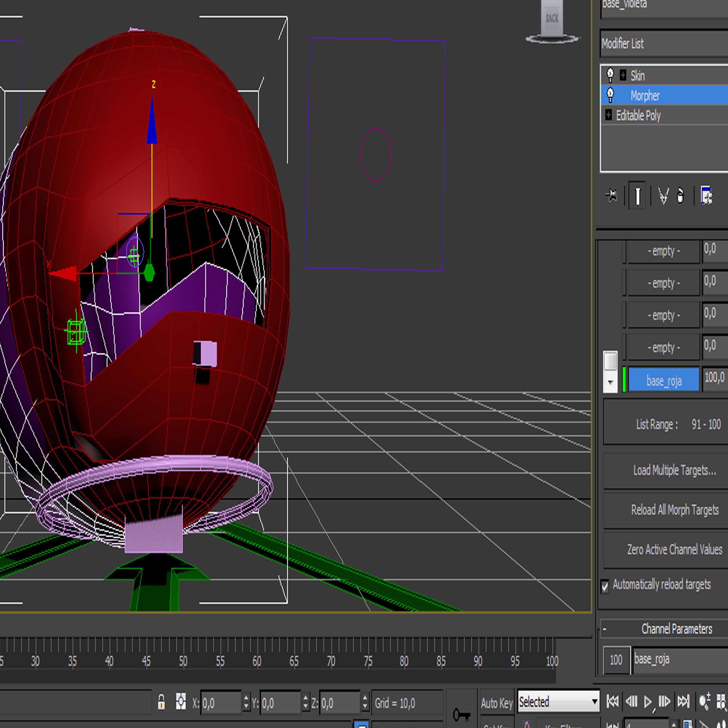Screen dimensions: 728x728
Task: Click Zero Active Channel Values button
Action: 674,550
